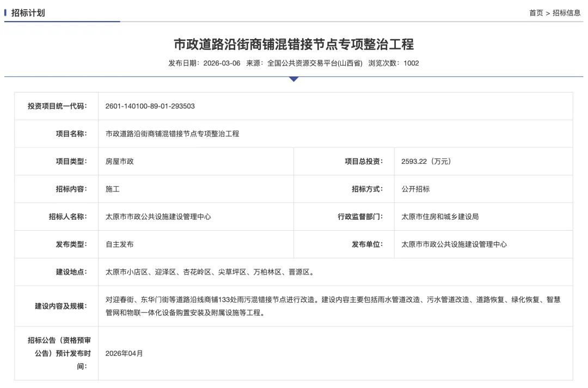Select the project name value in table
This screenshot has width=588, height=388.
(172, 134)
